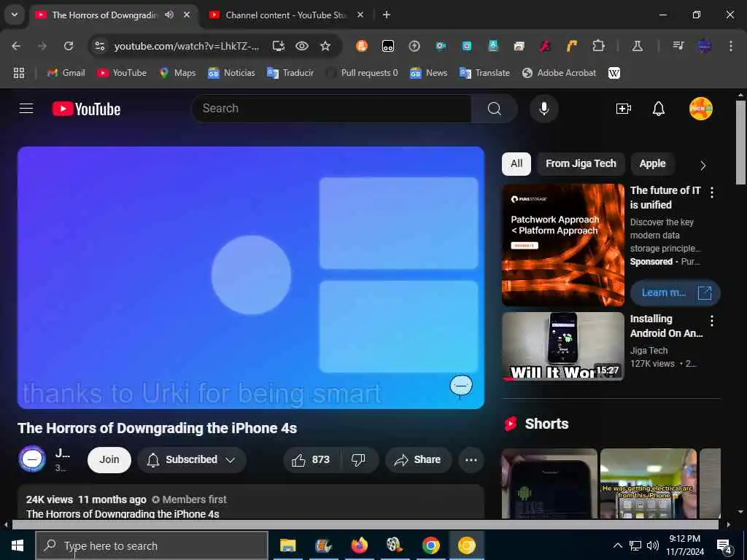Open Installing Android video thumbnail
The image size is (747, 560).
pyautogui.click(x=562, y=346)
